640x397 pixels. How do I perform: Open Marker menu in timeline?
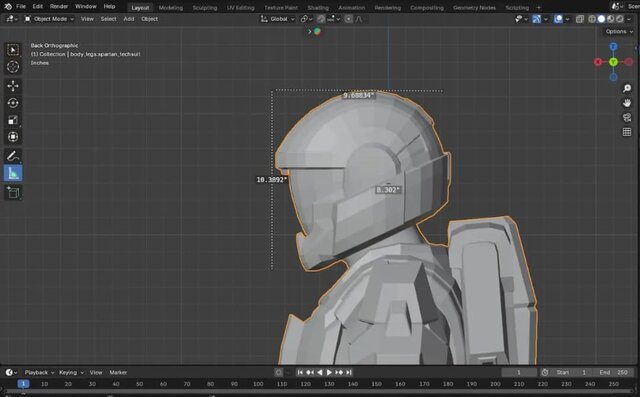click(118, 372)
